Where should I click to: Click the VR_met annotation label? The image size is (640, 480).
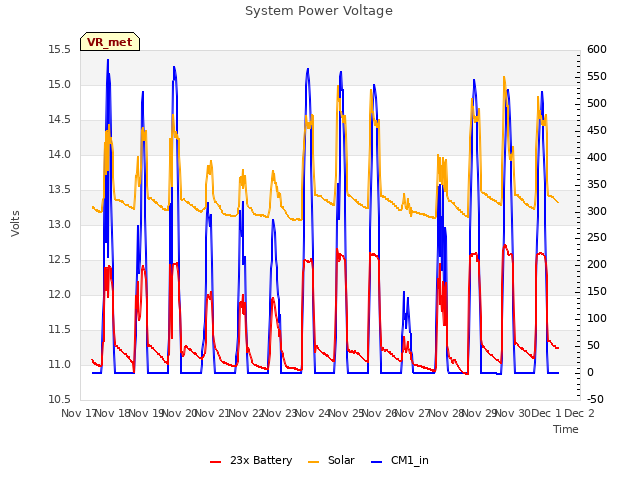pos(110,42)
